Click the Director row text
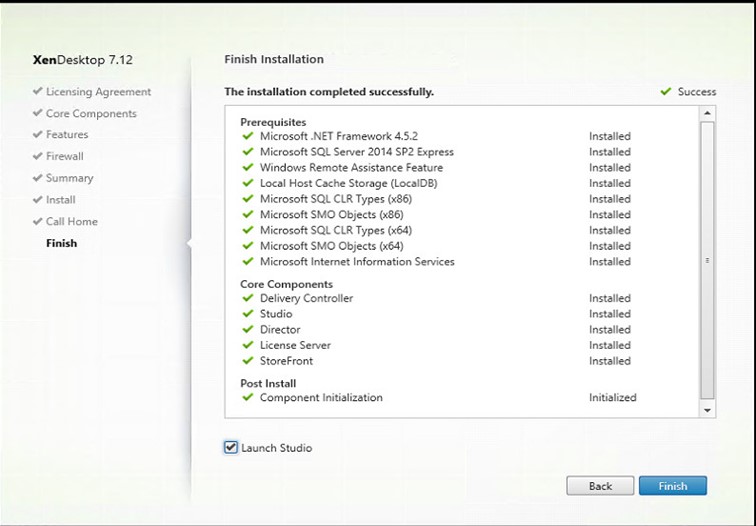Viewport: 756px width, 526px height. 280,329
